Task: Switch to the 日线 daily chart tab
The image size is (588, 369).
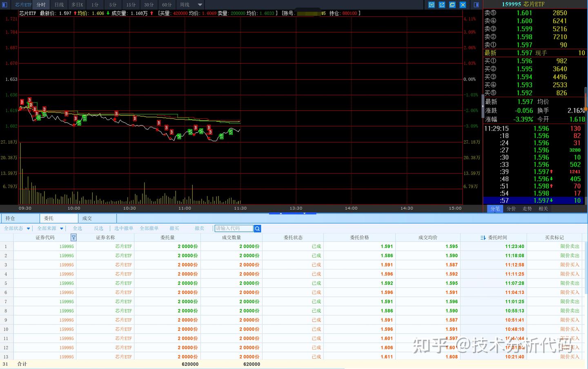Action: [x=59, y=5]
